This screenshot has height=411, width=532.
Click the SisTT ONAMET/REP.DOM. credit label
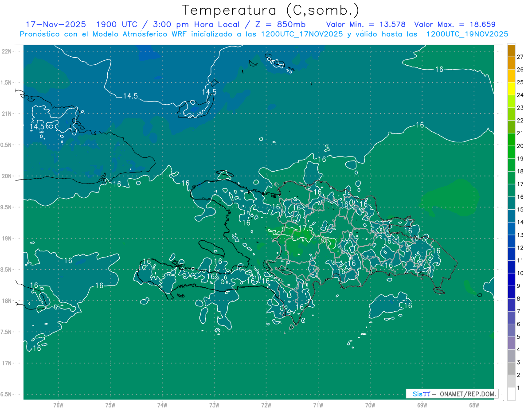pyautogui.click(x=451, y=394)
